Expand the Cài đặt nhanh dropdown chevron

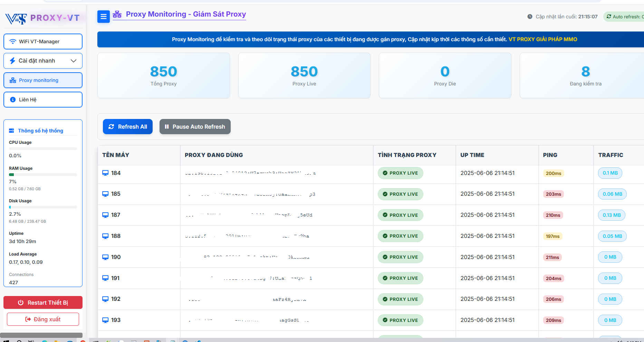click(x=73, y=61)
